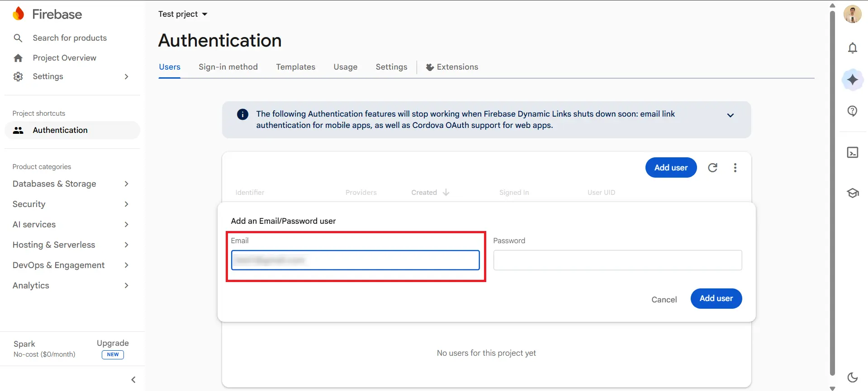Open the Test prject project dropdown
The height and width of the screenshot is (391, 868).
tap(183, 14)
